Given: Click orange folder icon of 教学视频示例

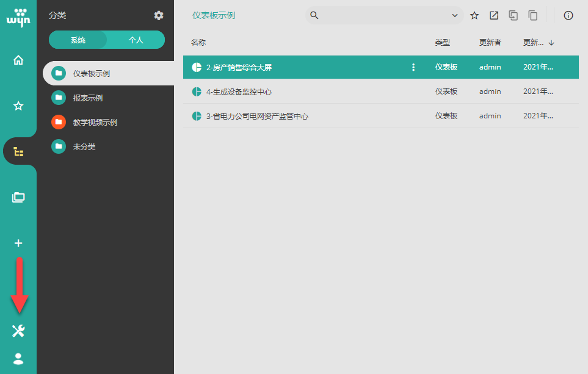Looking at the screenshot, I should [x=59, y=122].
